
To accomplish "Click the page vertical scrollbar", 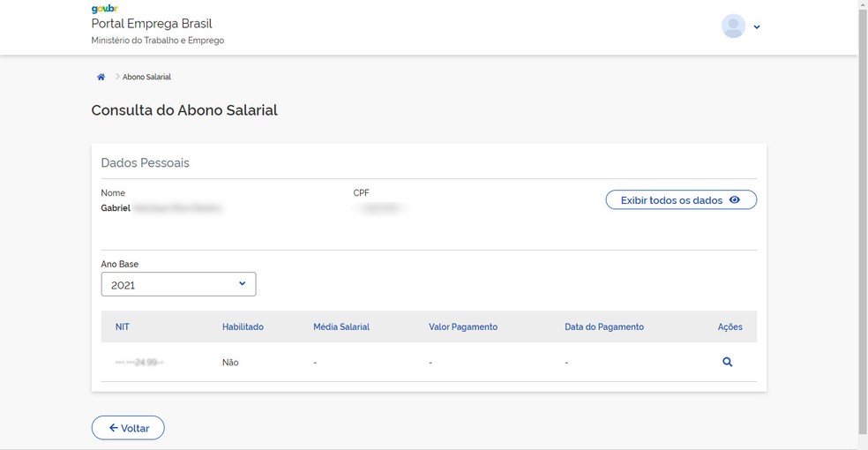I will 863,221.
